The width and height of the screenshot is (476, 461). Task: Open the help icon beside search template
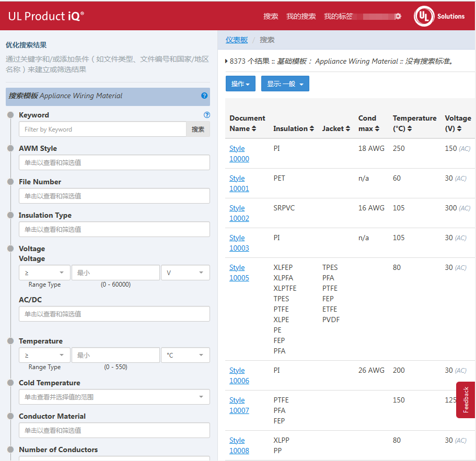[204, 96]
